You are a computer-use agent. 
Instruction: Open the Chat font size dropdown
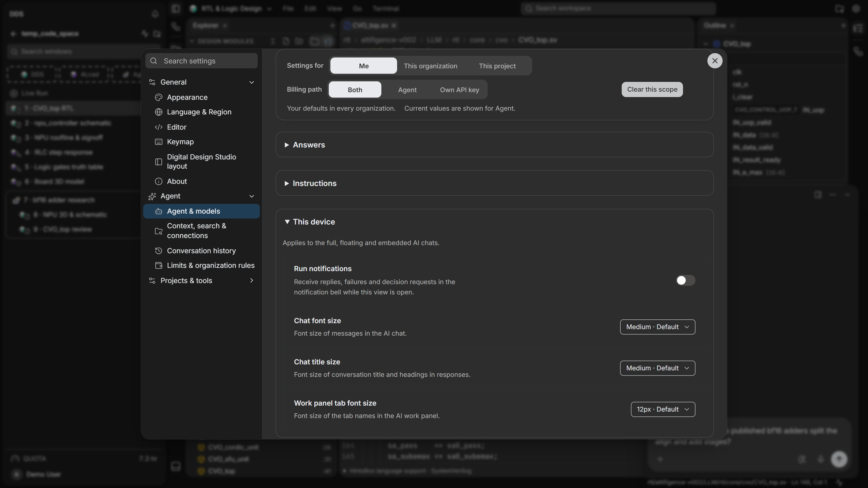(x=658, y=327)
